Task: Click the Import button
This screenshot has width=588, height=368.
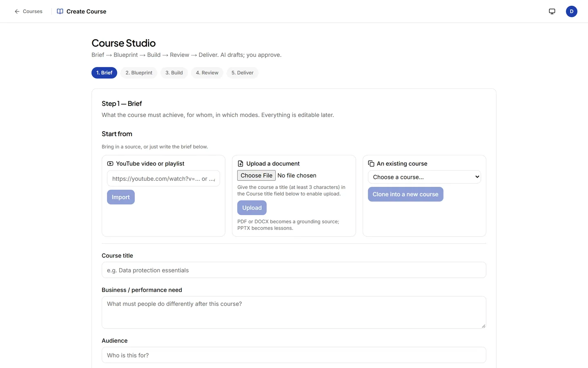Action: pyautogui.click(x=121, y=197)
